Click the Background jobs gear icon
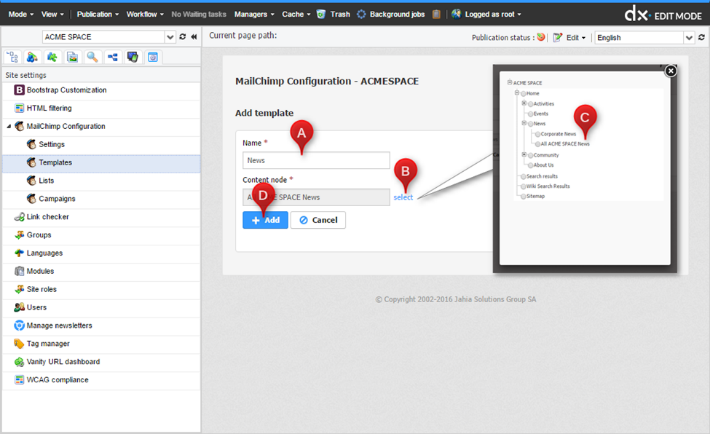This screenshot has height=434, width=710. point(361,14)
